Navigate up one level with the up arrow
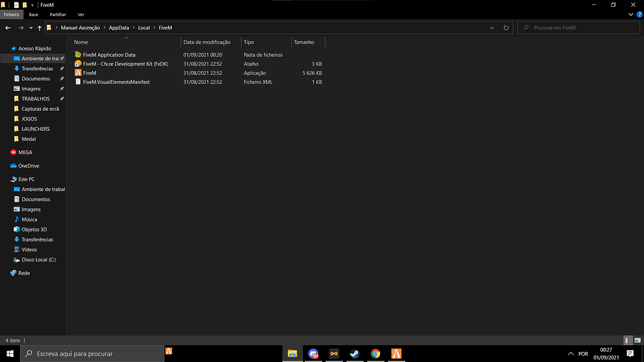This screenshot has width=644, height=362. [39, 27]
